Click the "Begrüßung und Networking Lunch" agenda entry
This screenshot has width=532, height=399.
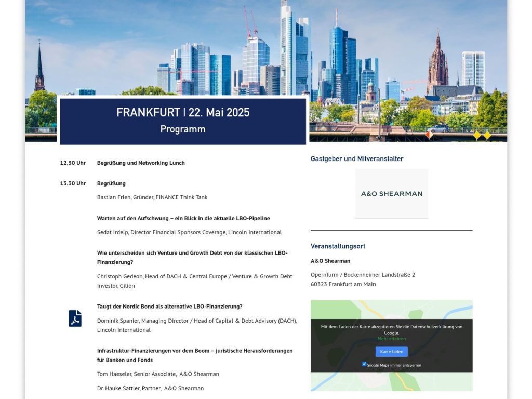pos(141,163)
